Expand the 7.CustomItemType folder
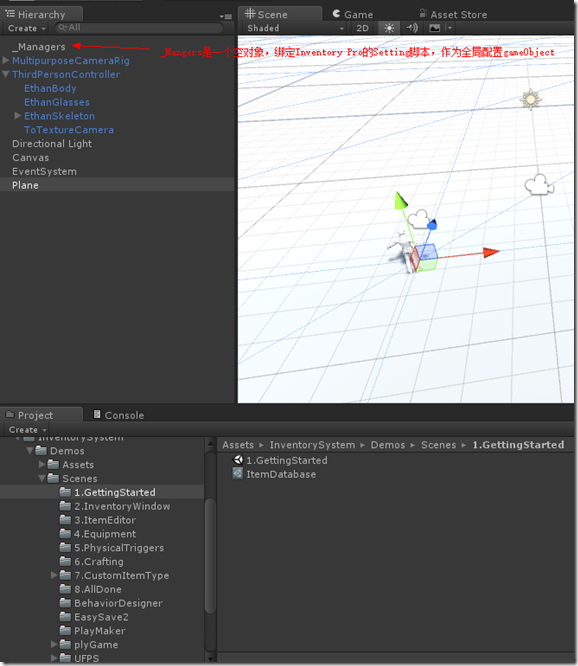This screenshot has width=578, height=666. [x=54, y=575]
